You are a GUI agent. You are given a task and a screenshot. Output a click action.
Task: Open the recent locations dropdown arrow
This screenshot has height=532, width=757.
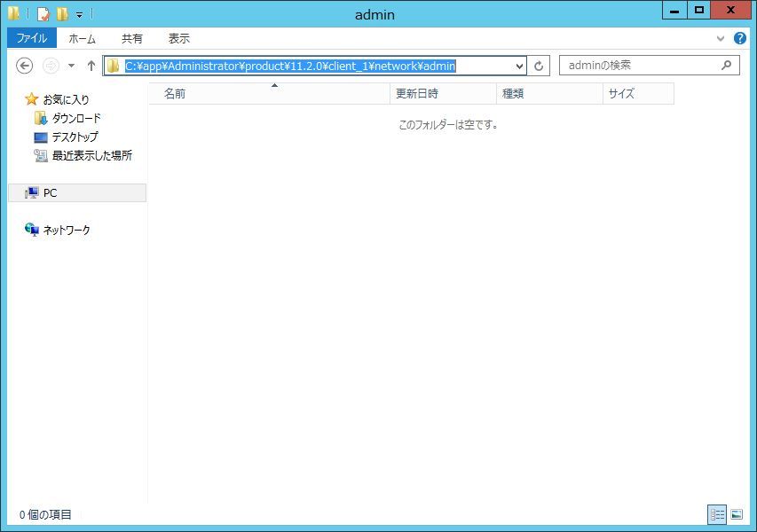click(x=72, y=66)
